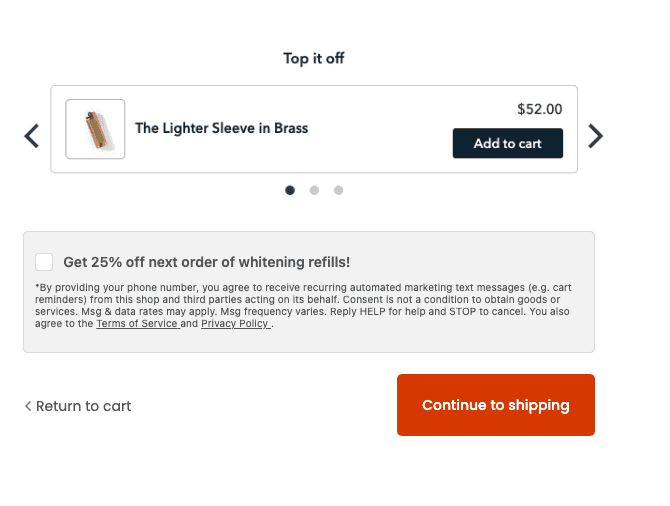Viewport: 670px width, 506px height.
Task: Select the first carousel pagination dot
Action: [x=290, y=190]
